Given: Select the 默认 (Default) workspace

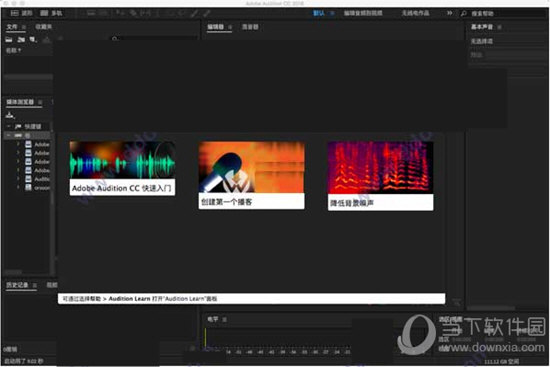Looking at the screenshot, I should pos(318,13).
